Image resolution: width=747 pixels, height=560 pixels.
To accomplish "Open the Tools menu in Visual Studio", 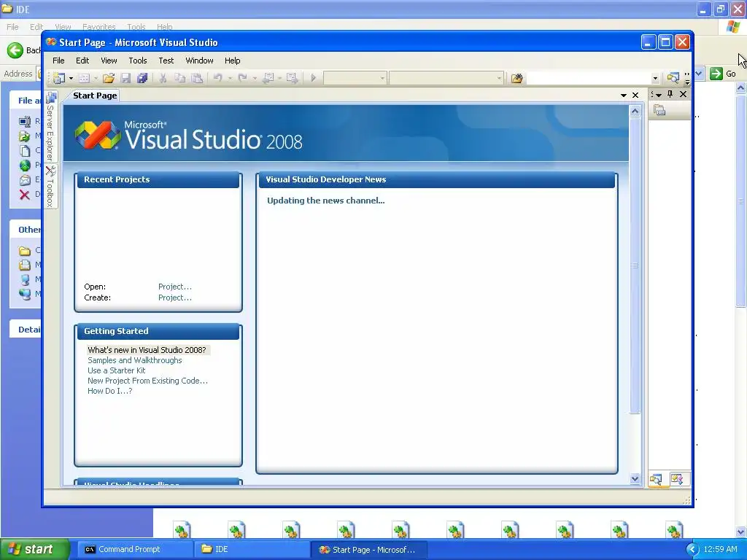I will (138, 61).
